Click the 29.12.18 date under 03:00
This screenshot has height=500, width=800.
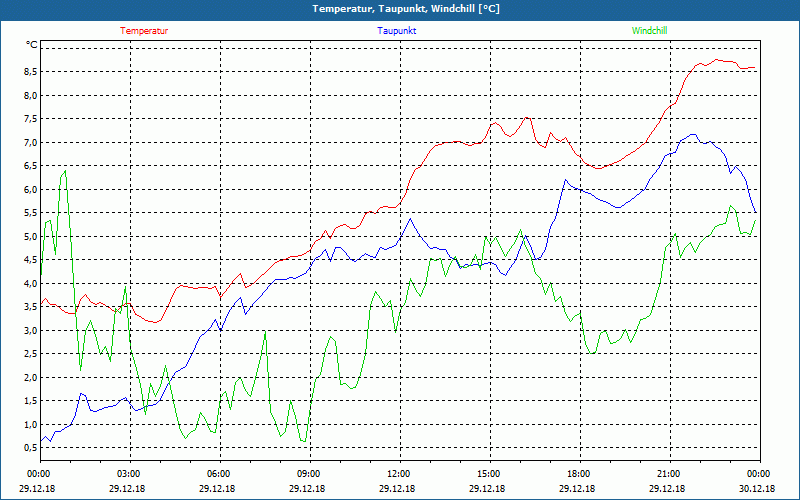127,488
